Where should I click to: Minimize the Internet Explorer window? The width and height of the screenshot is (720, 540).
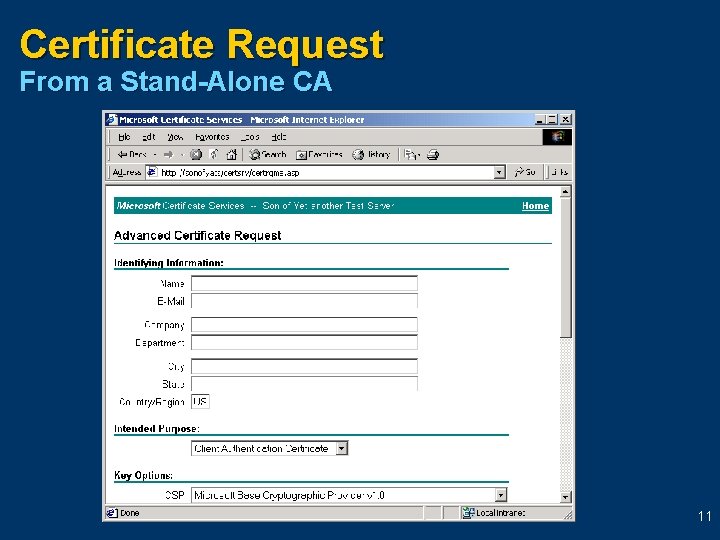click(x=540, y=119)
